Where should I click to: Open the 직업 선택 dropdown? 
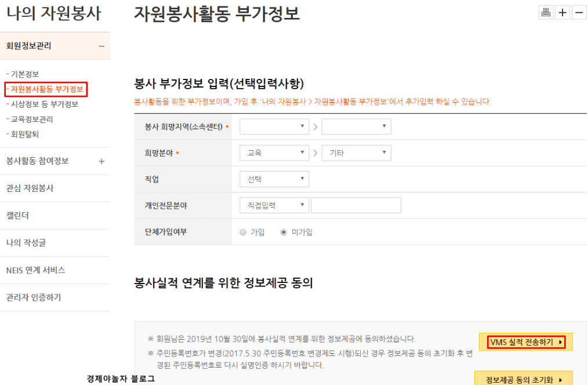[x=274, y=179]
